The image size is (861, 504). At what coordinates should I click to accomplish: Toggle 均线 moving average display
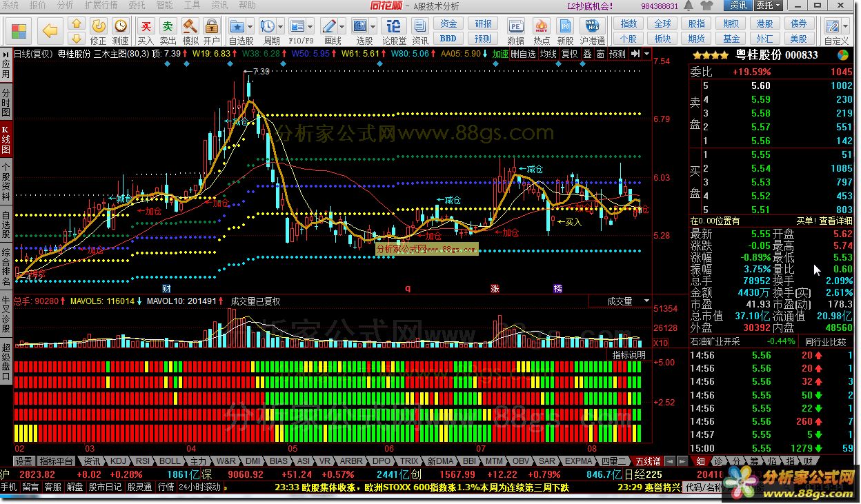pos(548,54)
